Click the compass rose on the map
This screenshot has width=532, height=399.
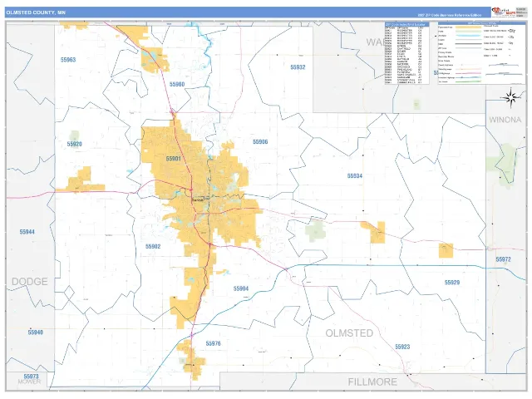[510, 98]
